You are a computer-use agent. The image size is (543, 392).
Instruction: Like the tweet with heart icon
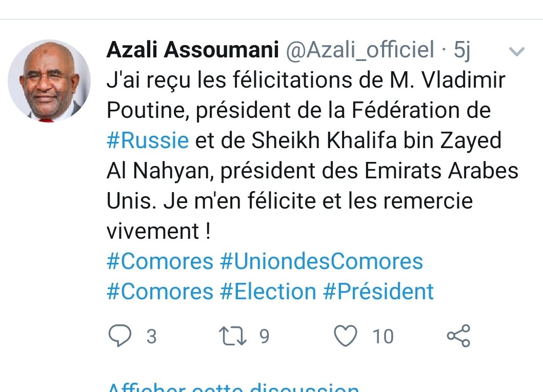345,336
